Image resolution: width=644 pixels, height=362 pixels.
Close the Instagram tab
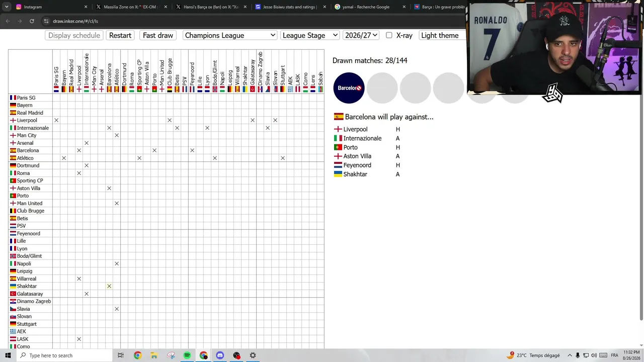(86, 7)
